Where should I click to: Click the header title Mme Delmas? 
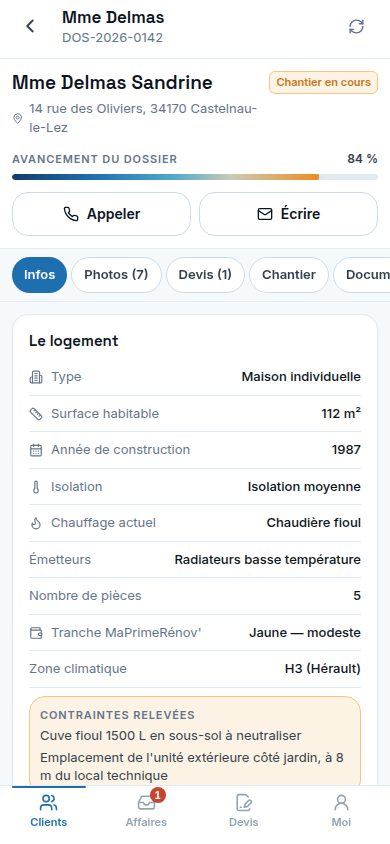click(113, 17)
